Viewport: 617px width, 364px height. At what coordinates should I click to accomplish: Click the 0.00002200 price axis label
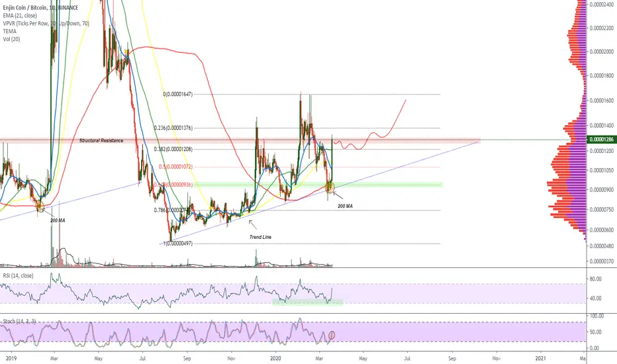602,28
